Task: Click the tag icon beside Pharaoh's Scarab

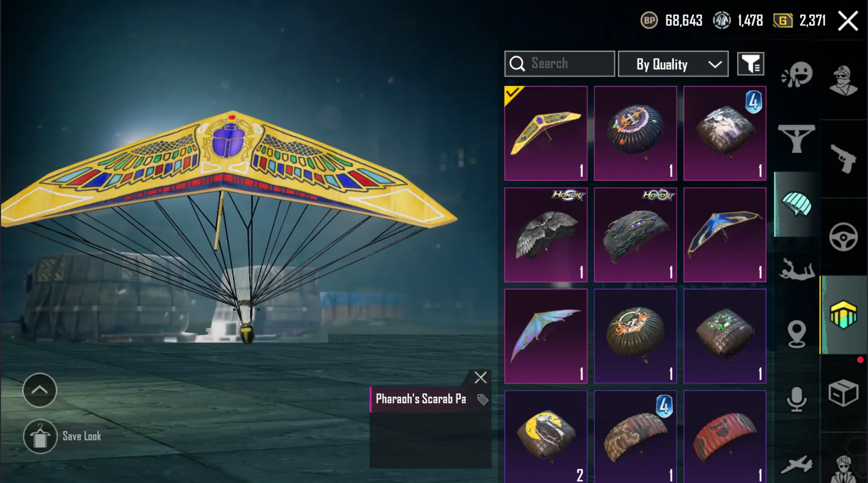Action: pos(483,400)
